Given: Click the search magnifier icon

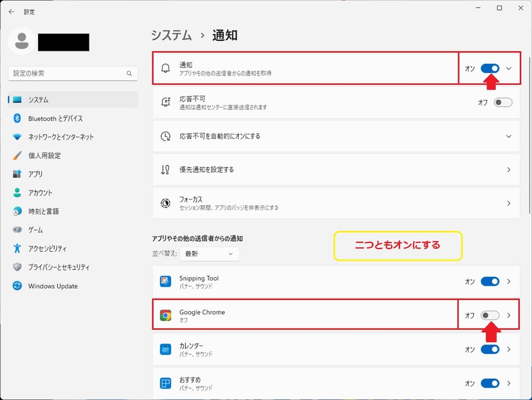Looking at the screenshot, I should pyautogui.click(x=129, y=74).
